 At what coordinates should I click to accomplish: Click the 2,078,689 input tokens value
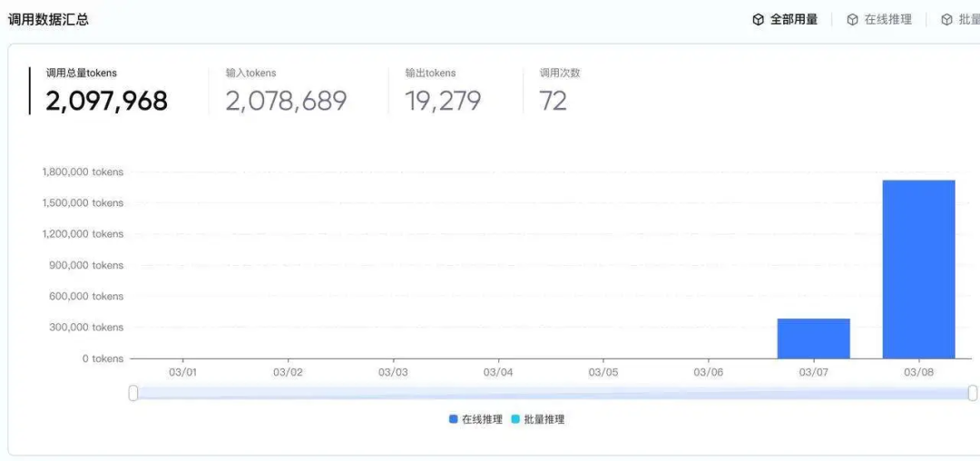tap(286, 101)
